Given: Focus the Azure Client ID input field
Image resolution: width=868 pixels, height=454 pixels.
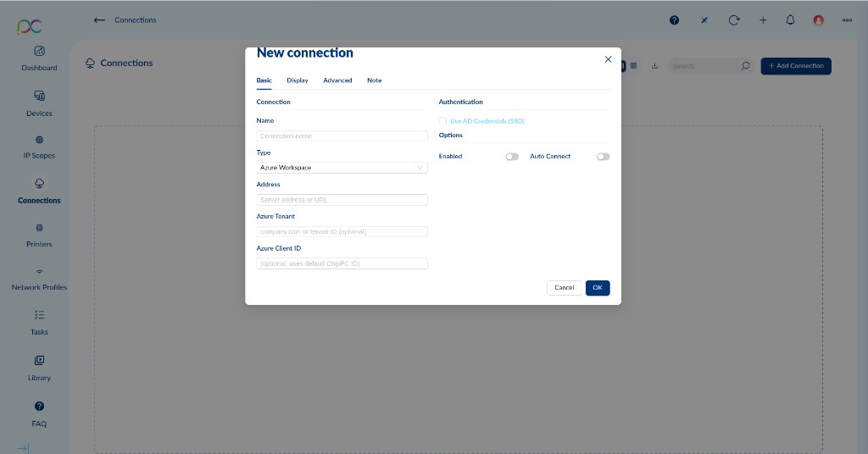Looking at the screenshot, I should coord(342,263).
